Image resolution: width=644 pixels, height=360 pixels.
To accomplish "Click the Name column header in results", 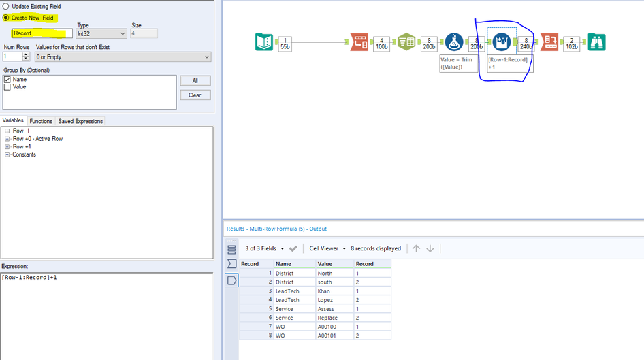I will 295,264.
